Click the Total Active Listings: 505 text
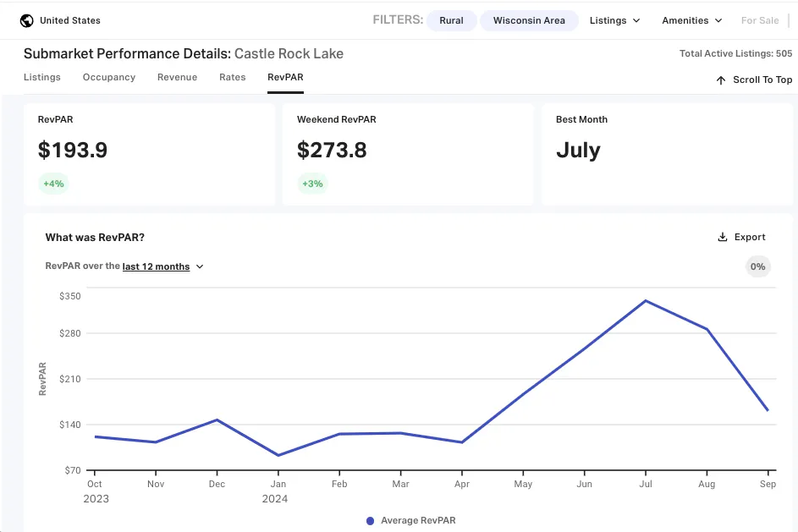This screenshot has width=798, height=532. tap(735, 53)
